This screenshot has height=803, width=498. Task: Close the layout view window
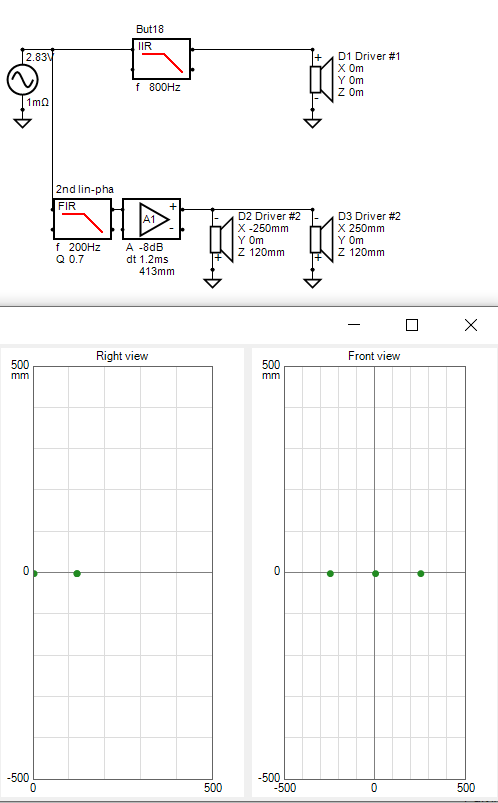click(471, 325)
